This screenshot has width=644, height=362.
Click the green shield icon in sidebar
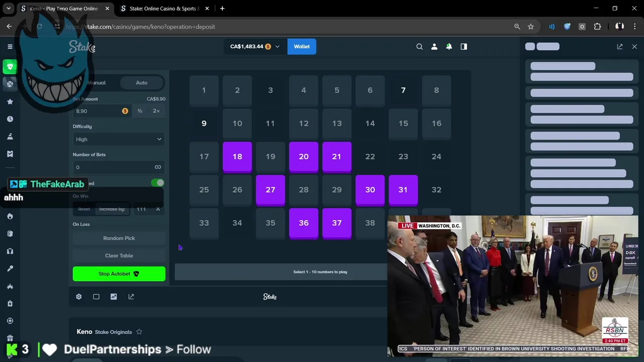coord(10,66)
